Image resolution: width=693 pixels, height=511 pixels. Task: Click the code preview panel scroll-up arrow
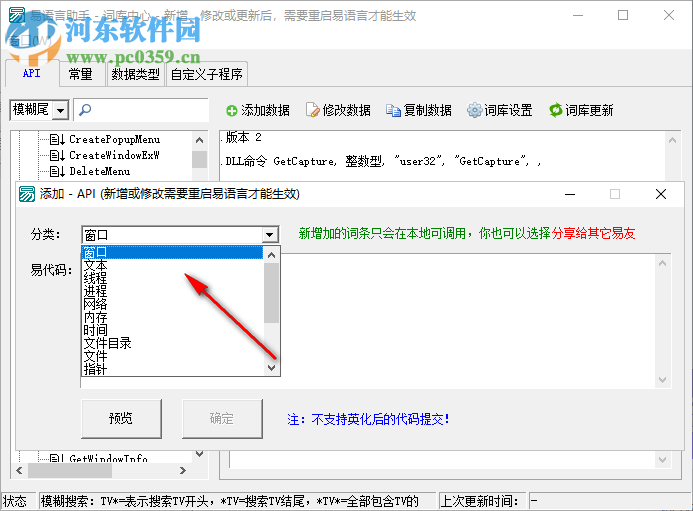(672, 140)
